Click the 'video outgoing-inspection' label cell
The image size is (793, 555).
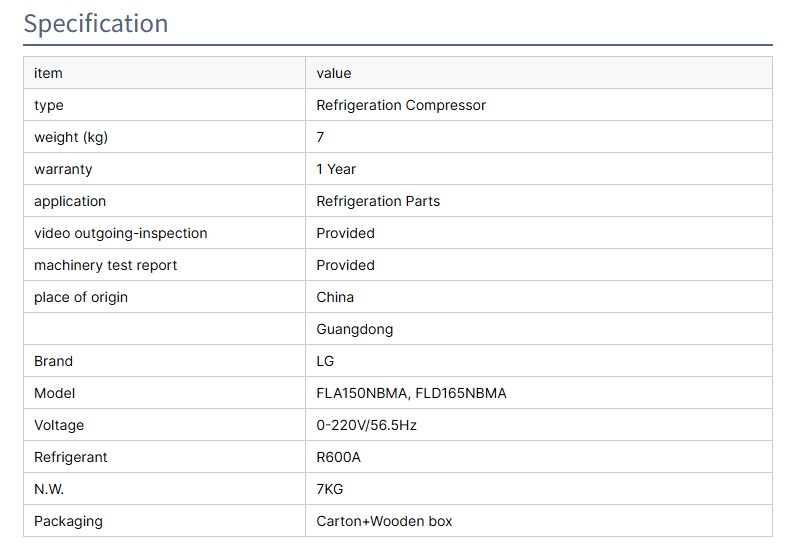(x=121, y=233)
